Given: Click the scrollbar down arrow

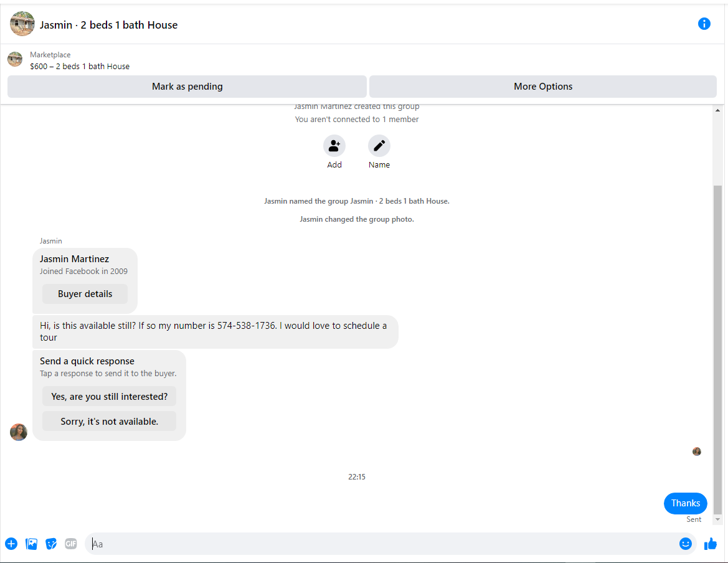Looking at the screenshot, I should (718, 519).
